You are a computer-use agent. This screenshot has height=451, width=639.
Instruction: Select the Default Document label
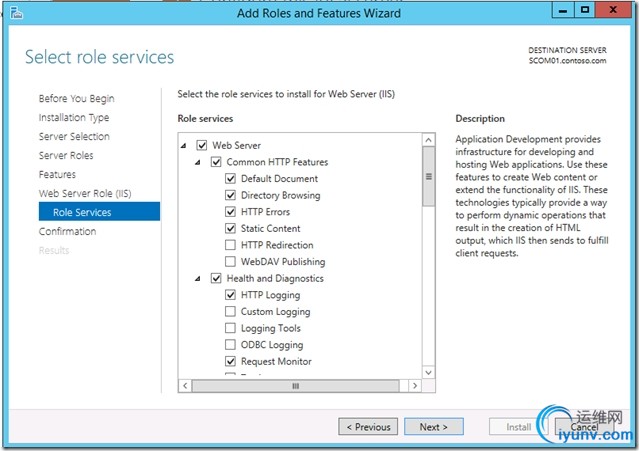(280, 178)
